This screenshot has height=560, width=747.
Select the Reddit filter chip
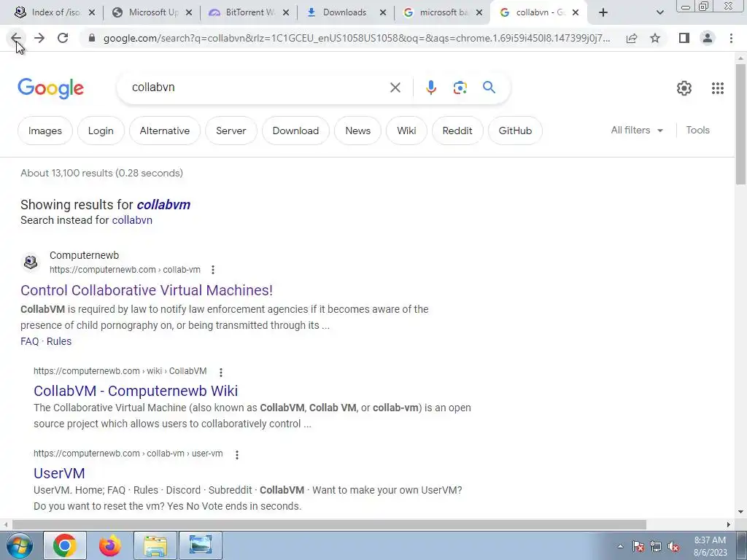(x=457, y=131)
